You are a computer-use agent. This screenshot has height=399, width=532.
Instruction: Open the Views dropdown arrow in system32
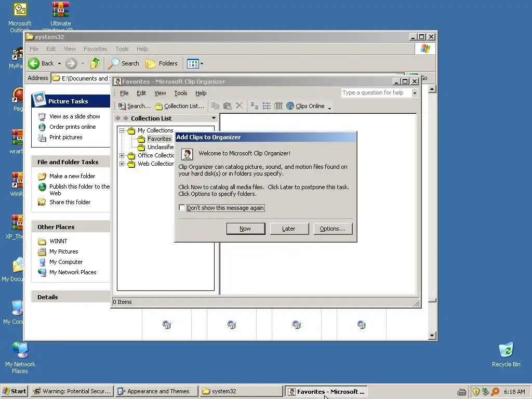[202, 63]
